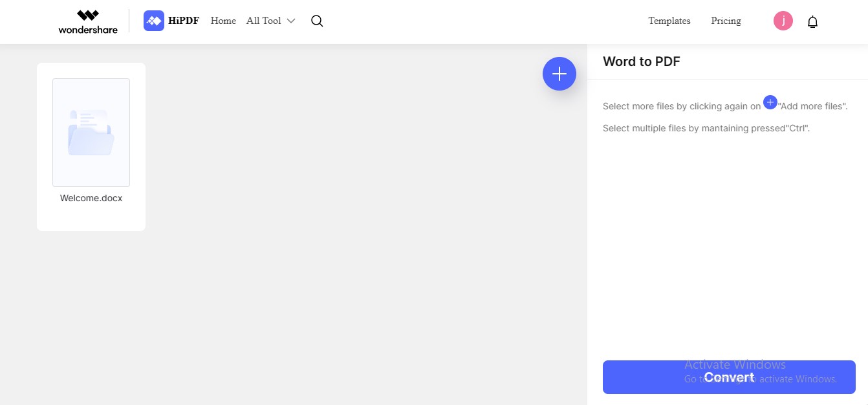Open the Pricing page
This screenshot has width=868, height=405.
pyautogui.click(x=726, y=21)
